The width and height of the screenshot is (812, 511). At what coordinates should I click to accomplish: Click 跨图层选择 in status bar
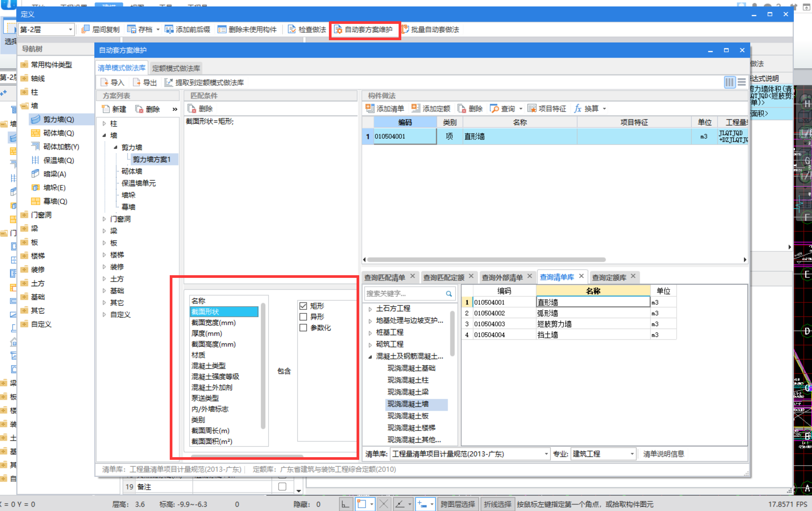click(x=458, y=504)
